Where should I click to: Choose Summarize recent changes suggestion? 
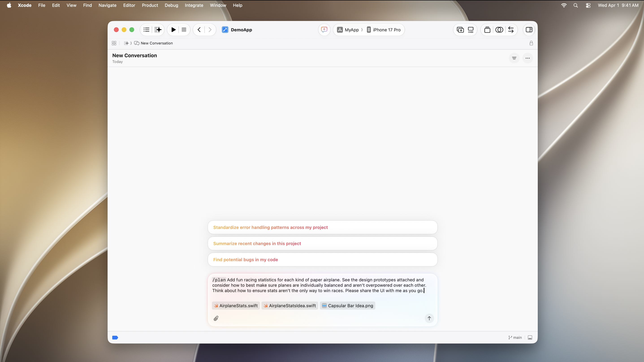point(322,243)
